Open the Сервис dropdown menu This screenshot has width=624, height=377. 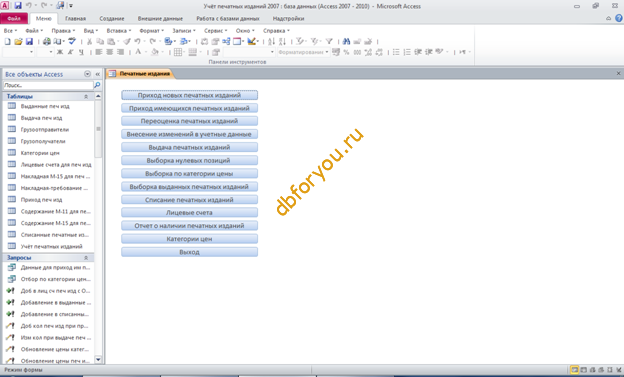pos(215,31)
